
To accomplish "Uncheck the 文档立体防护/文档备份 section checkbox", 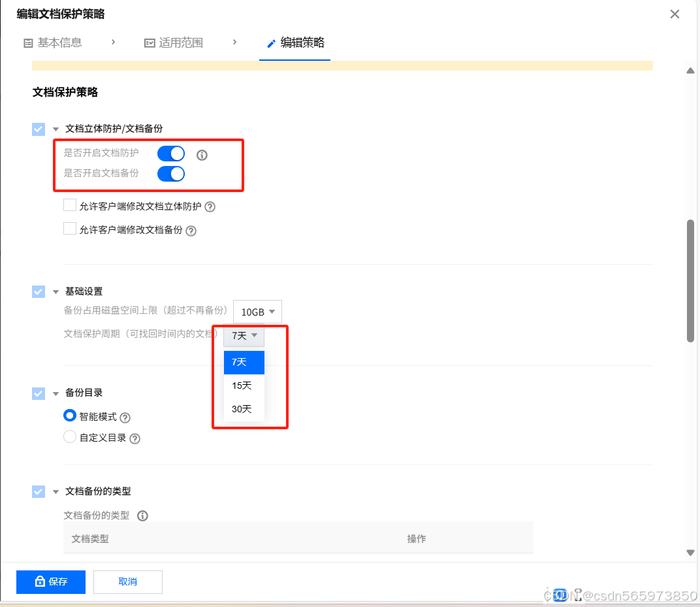I will click(39, 129).
